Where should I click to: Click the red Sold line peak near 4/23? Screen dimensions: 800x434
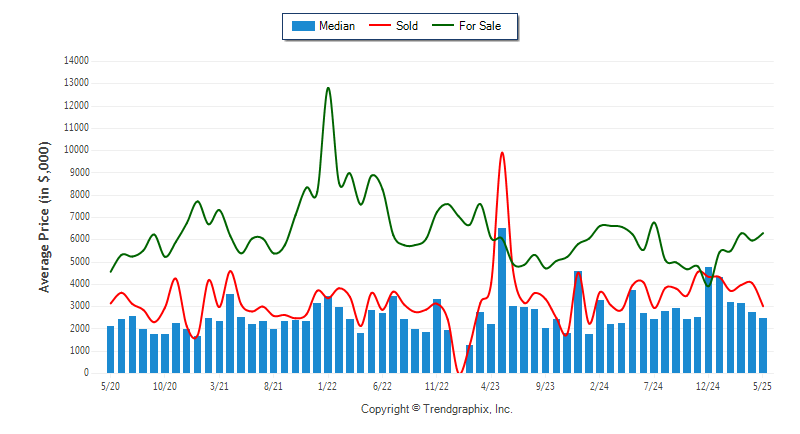pyautogui.click(x=502, y=152)
